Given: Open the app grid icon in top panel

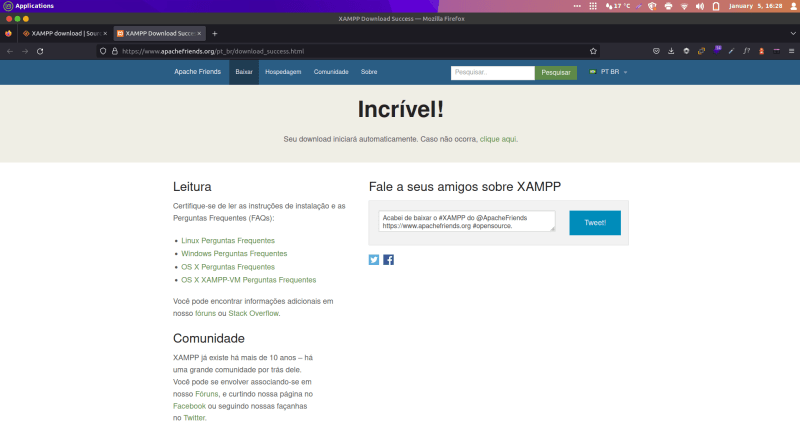Looking at the screenshot, I should coord(593,6).
